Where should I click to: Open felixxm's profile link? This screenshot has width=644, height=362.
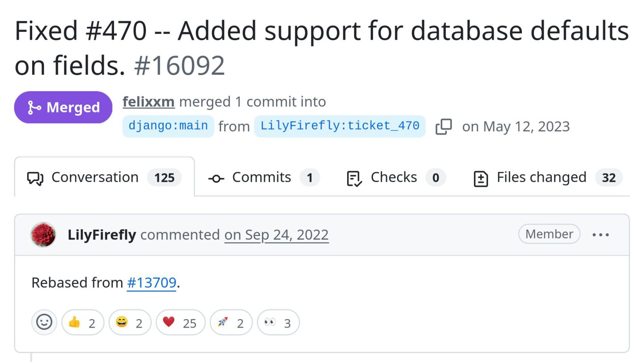(x=148, y=102)
